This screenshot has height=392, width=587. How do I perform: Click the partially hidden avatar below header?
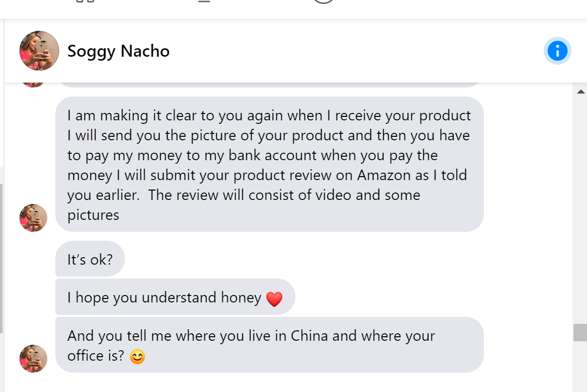tap(33, 85)
